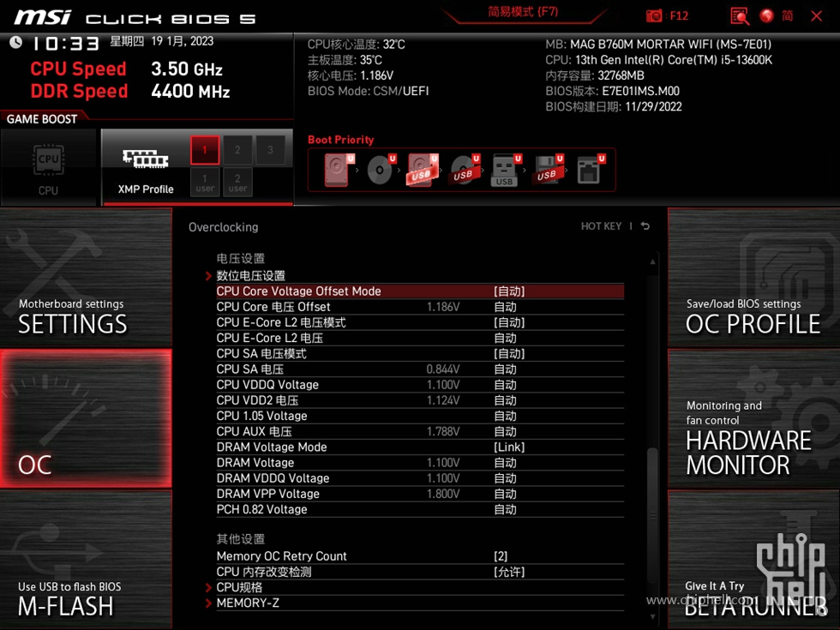Click the 1.800V DRAM VPP reading
The image size is (840, 630).
coord(443,494)
